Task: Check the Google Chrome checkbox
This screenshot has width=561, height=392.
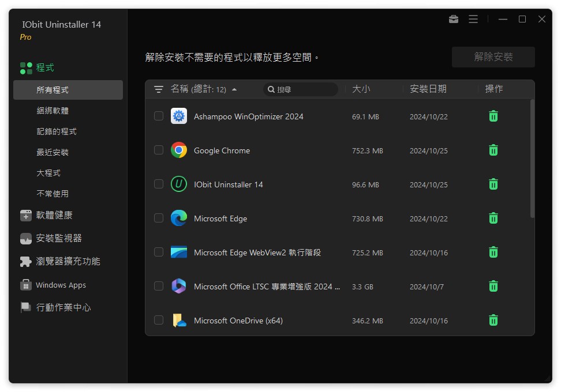Action: 159,150
